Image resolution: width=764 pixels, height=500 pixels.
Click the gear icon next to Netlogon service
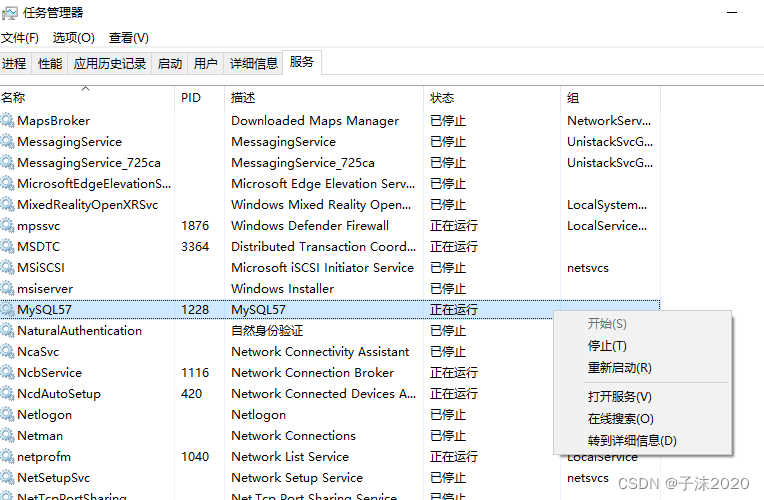click(7, 414)
